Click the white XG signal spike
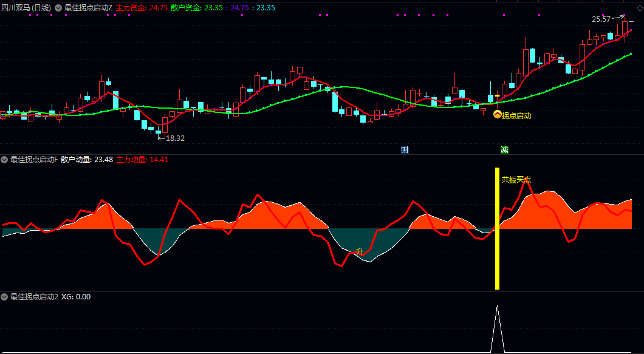Screen dimensions: 644x354 [x=498, y=328]
